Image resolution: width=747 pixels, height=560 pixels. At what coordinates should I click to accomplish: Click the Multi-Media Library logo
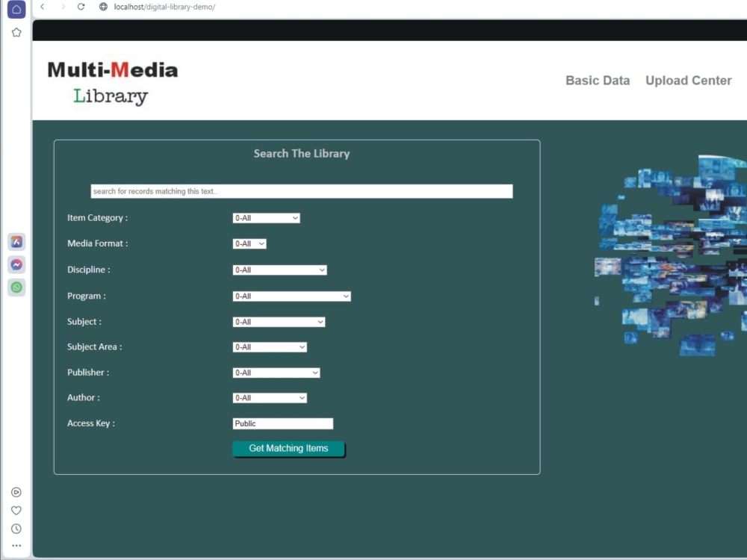tap(113, 82)
